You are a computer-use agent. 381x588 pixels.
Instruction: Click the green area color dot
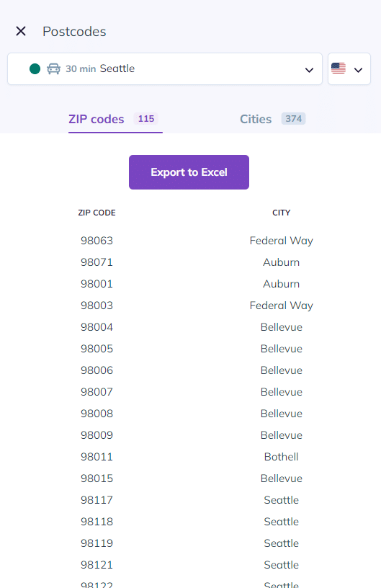click(x=35, y=68)
